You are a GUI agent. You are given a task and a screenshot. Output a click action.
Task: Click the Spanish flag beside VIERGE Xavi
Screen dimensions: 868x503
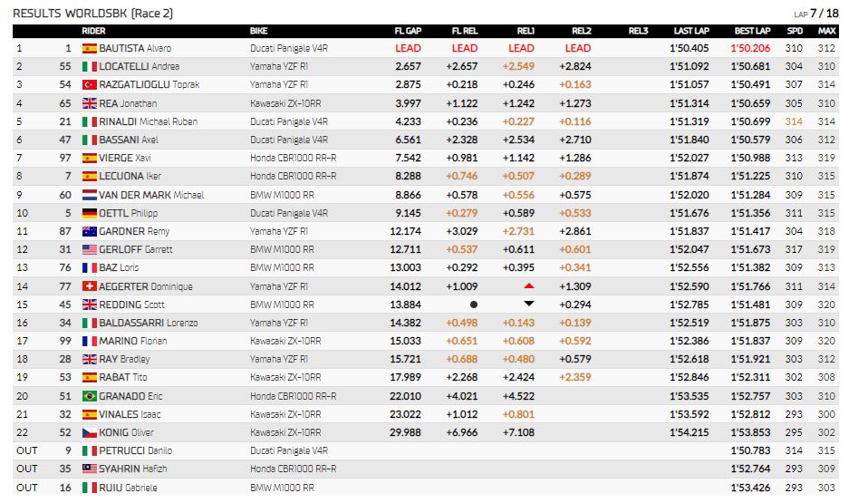(89, 158)
